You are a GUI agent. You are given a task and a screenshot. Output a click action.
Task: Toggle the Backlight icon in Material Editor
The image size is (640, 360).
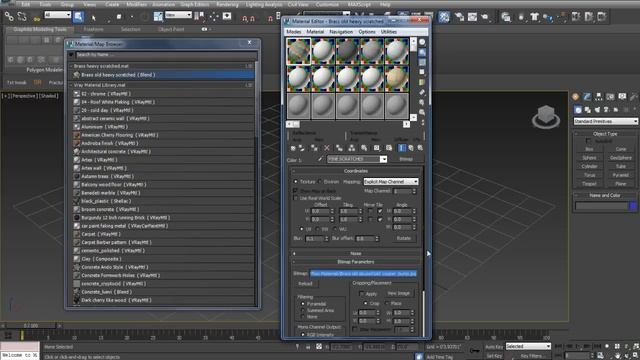point(422,52)
